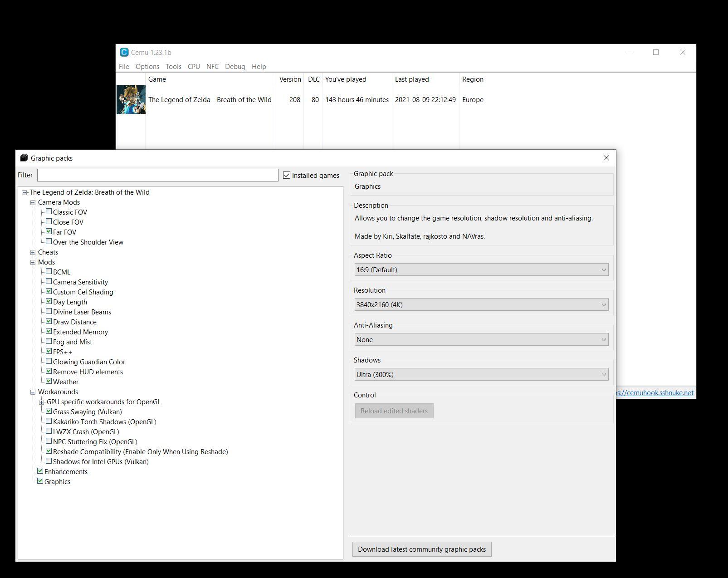Open the Shadows quality dropdown
The height and width of the screenshot is (578, 728).
(x=481, y=374)
